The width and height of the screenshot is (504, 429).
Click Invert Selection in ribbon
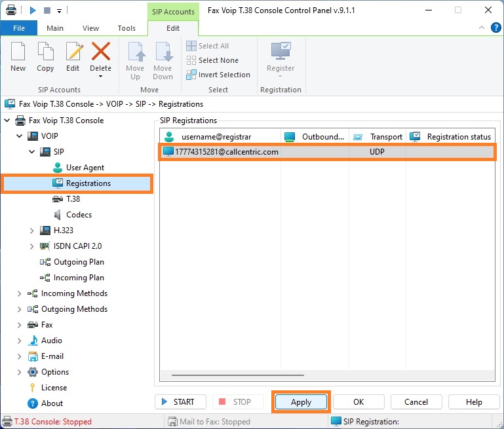click(218, 75)
